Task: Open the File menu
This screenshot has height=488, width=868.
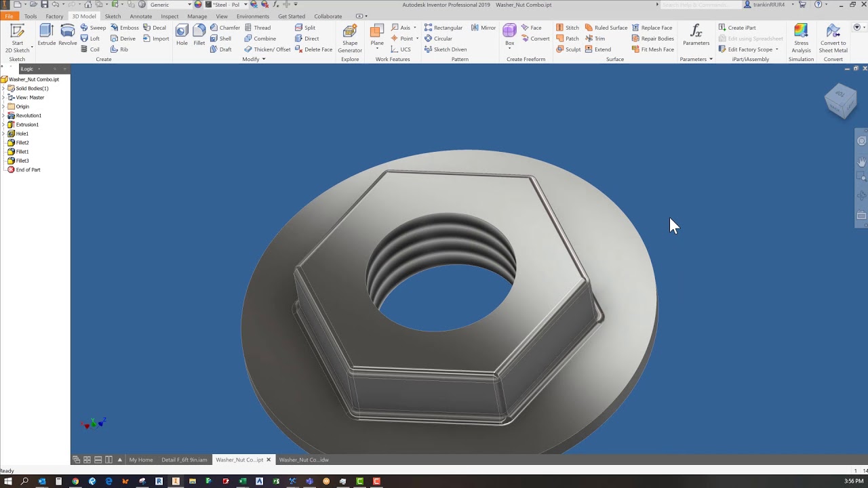Action: coord(9,16)
